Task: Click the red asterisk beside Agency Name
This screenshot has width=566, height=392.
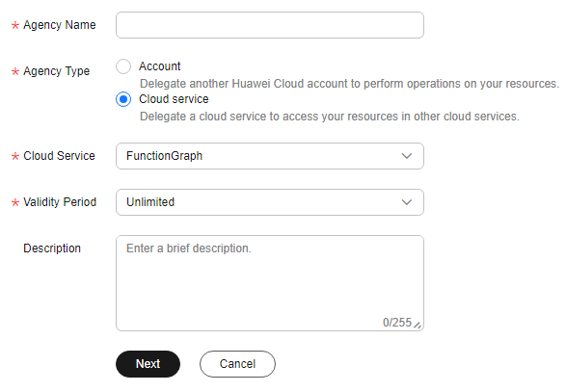Action: pos(15,25)
